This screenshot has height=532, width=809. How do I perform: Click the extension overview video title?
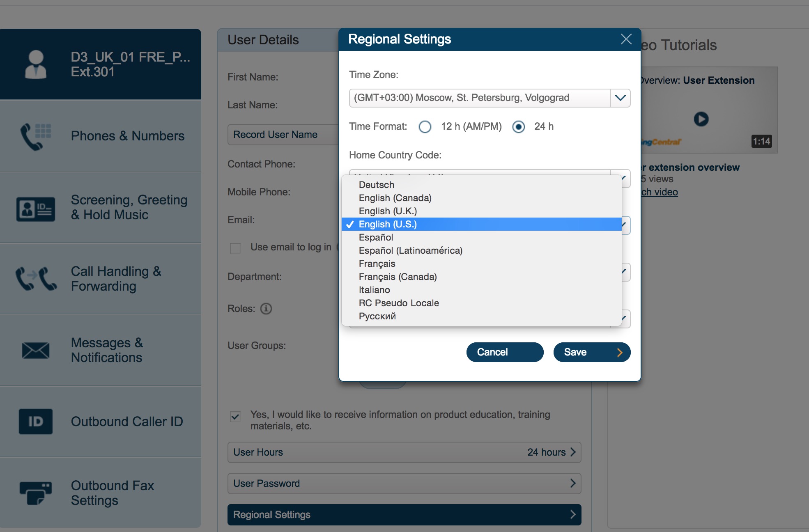(x=690, y=167)
